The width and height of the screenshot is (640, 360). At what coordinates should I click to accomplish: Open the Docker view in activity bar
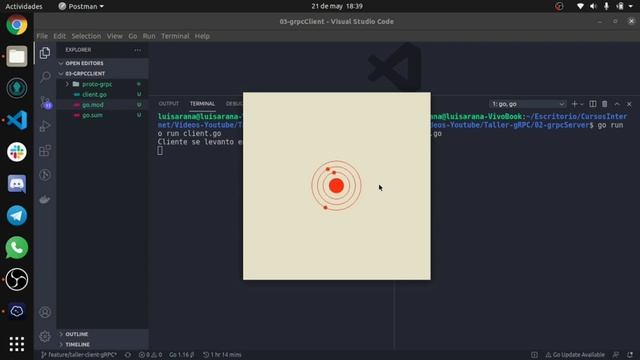45,200
